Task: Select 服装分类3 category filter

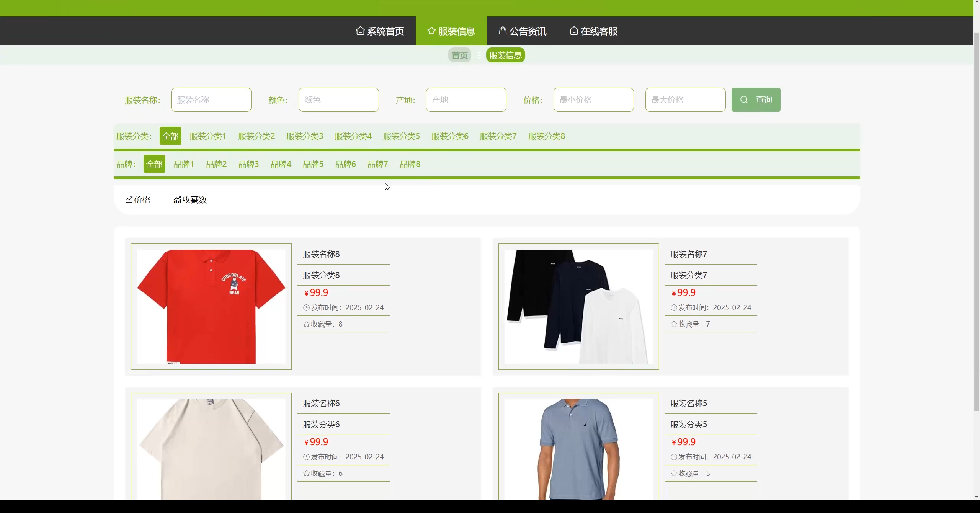Action: pyautogui.click(x=305, y=136)
